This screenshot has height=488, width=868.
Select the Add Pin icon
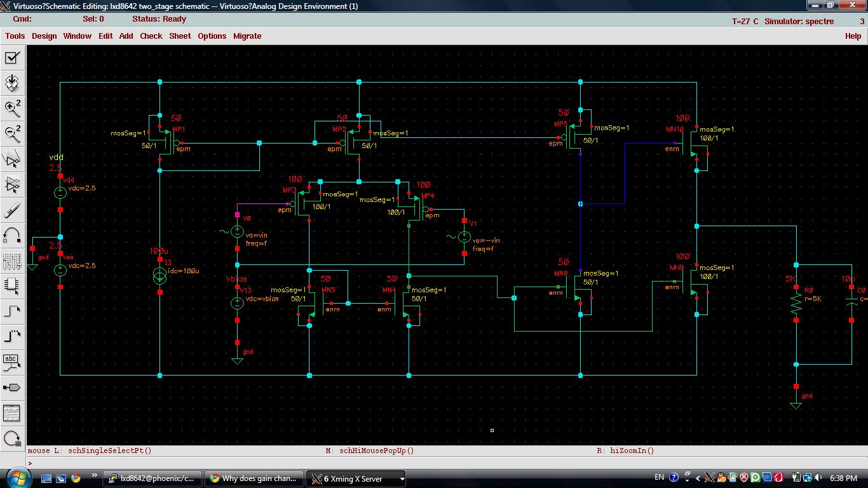click(x=12, y=388)
